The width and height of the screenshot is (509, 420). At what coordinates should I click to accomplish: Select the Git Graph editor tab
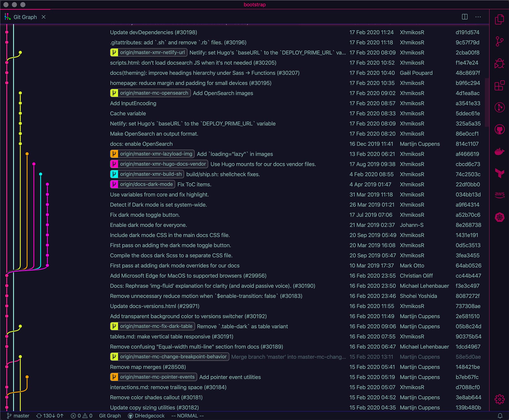[25, 17]
